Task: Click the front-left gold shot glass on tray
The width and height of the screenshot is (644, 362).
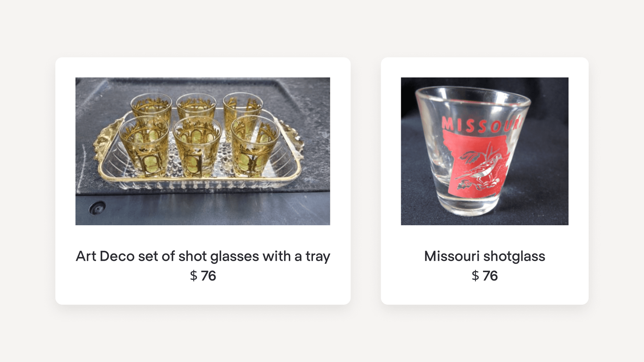Action: (x=145, y=147)
